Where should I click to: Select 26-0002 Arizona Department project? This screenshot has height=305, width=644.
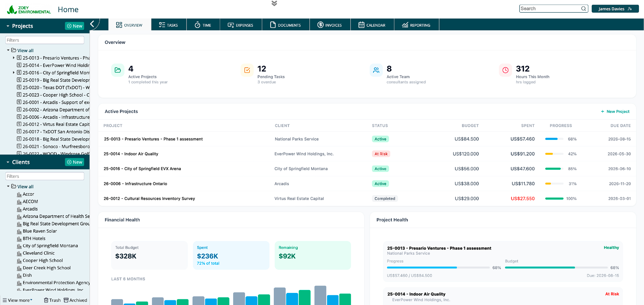[x=54, y=109]
